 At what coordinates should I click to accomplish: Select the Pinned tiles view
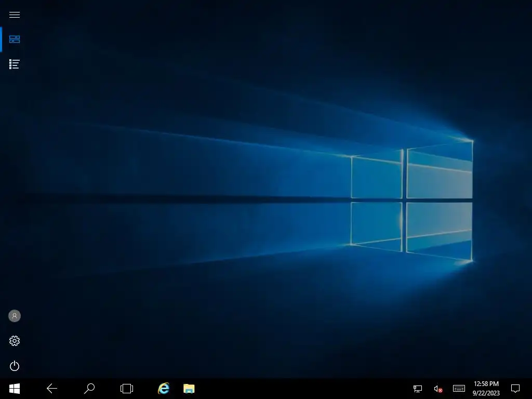point(14,39)
